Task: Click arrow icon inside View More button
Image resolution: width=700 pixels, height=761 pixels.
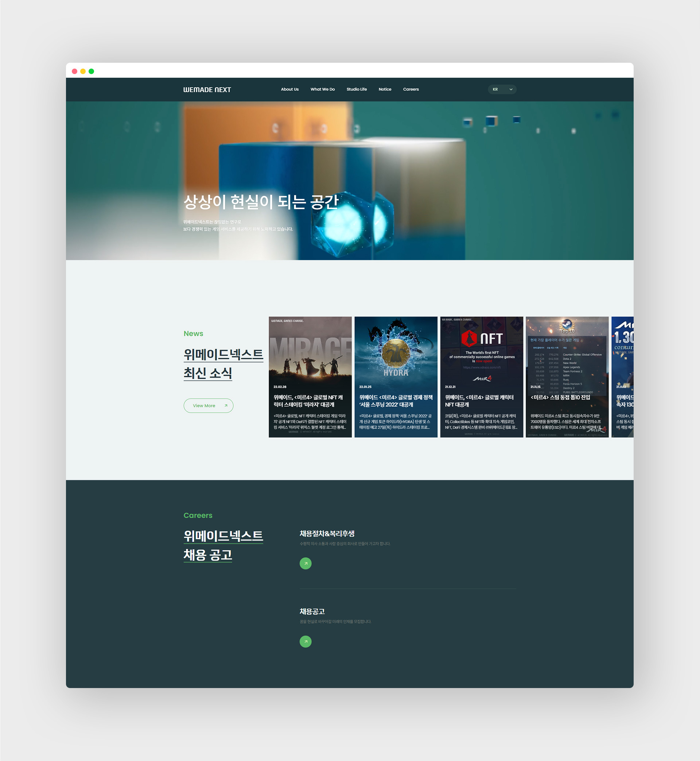Action: tap(226, 406)
